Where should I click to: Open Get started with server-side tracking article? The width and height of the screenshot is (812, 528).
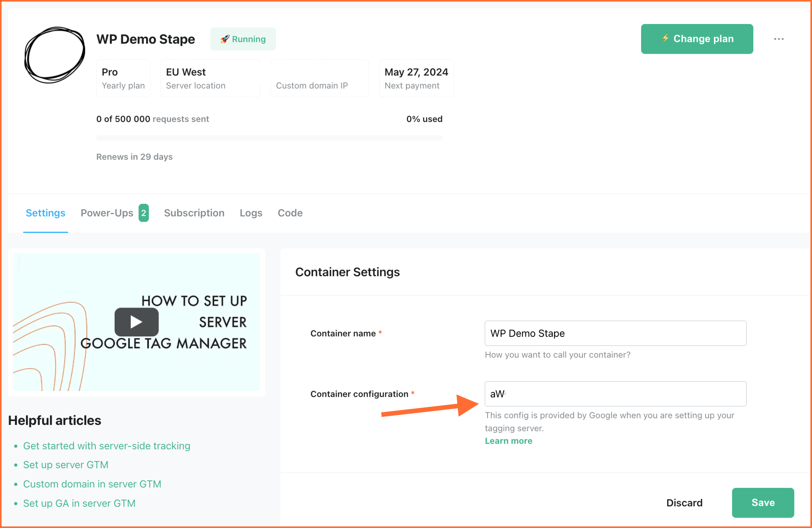(107, 446)
